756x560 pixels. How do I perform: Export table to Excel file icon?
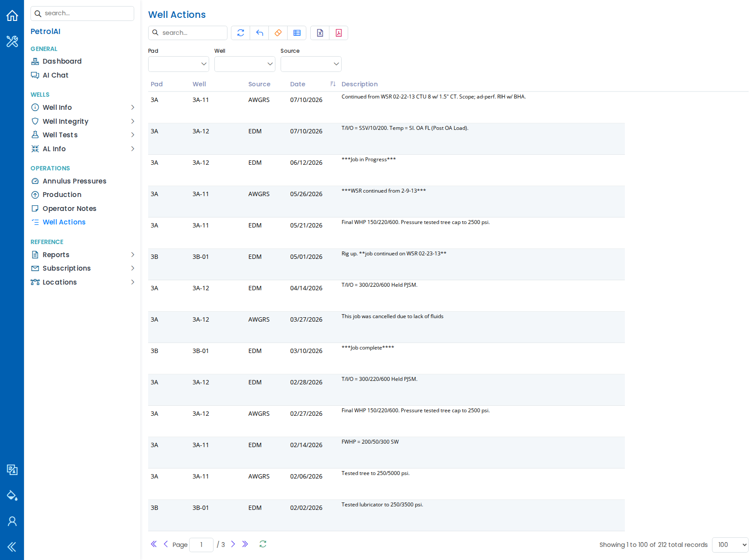pos(320,33)
